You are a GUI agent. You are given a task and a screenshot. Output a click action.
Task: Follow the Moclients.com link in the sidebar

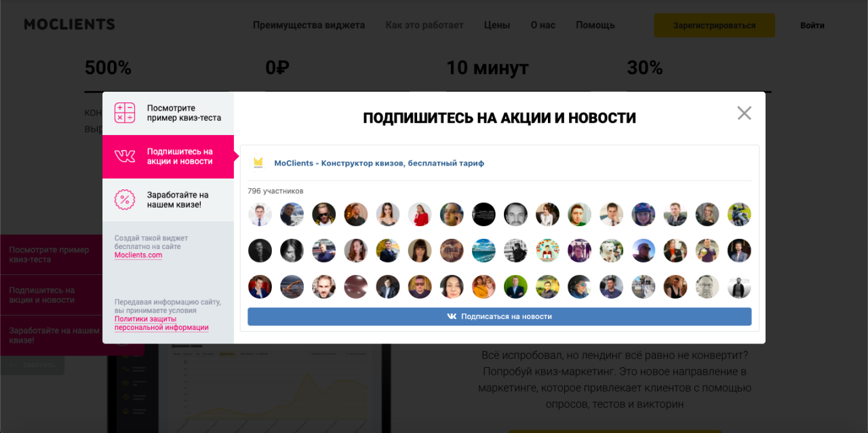point(138,255)
